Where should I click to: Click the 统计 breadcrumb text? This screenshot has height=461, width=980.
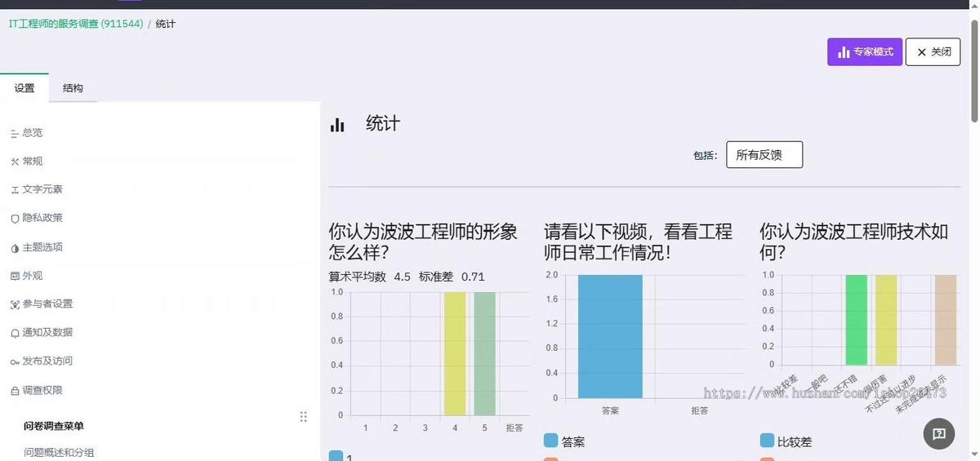(x=166, y=24)
